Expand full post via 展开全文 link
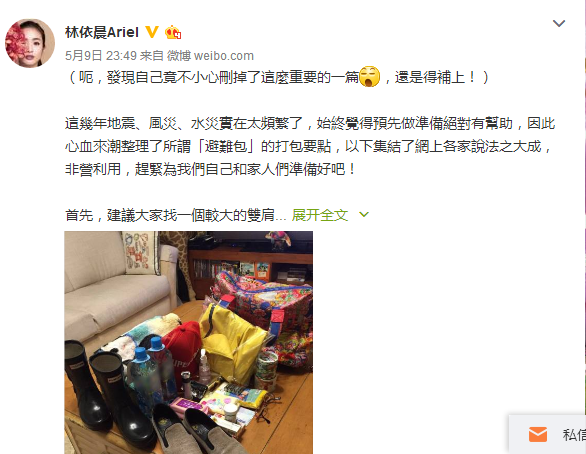Screen dimensions: 586x454 pyautogui.click(x=320, y=215)
